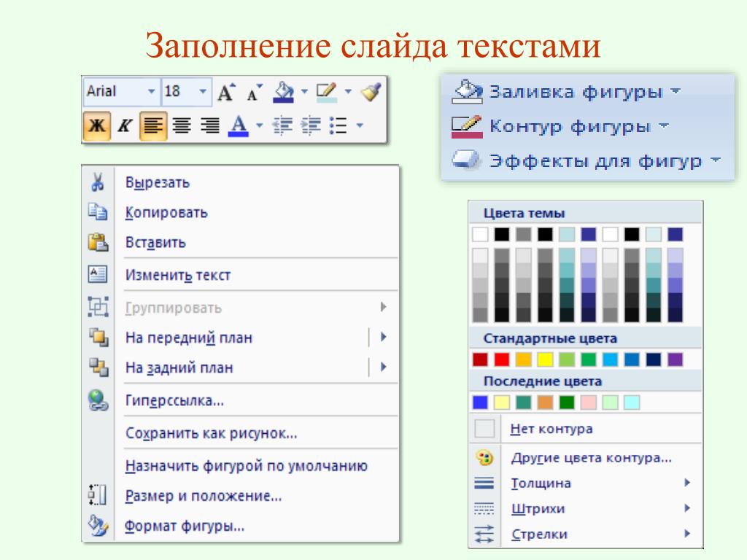Choose Сохранить как рисунок...
Image resolution: width=747 pixels, height=560 pixels.
point(240,433)
